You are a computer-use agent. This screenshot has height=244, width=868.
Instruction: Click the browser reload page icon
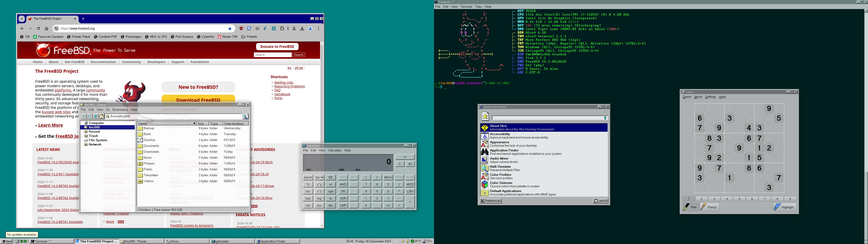tap(38, 29)
